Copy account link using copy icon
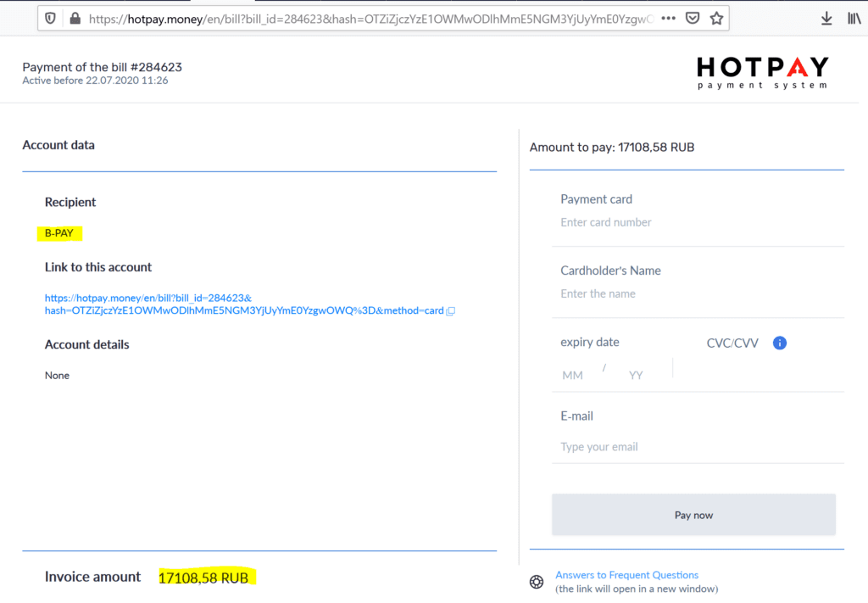 (451, 311)
